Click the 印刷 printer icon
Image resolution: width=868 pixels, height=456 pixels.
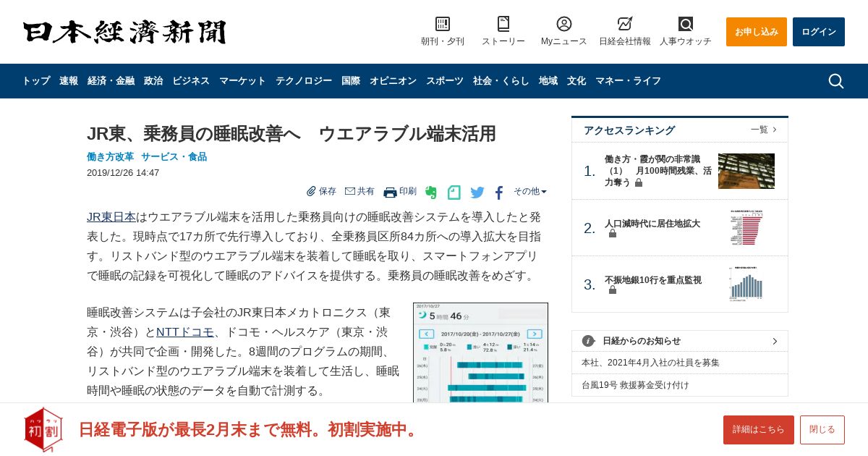pyautogui.click(x=390, y=192)
